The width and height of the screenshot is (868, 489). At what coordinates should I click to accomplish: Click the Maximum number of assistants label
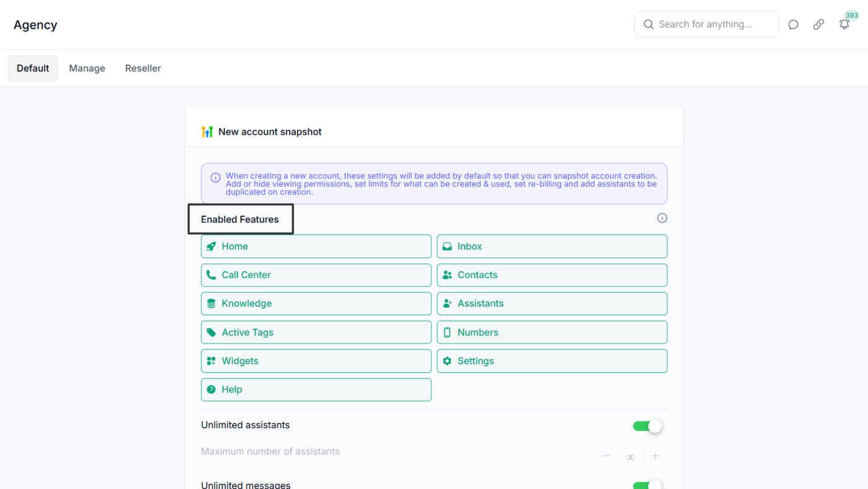click(x=270, y=451)
